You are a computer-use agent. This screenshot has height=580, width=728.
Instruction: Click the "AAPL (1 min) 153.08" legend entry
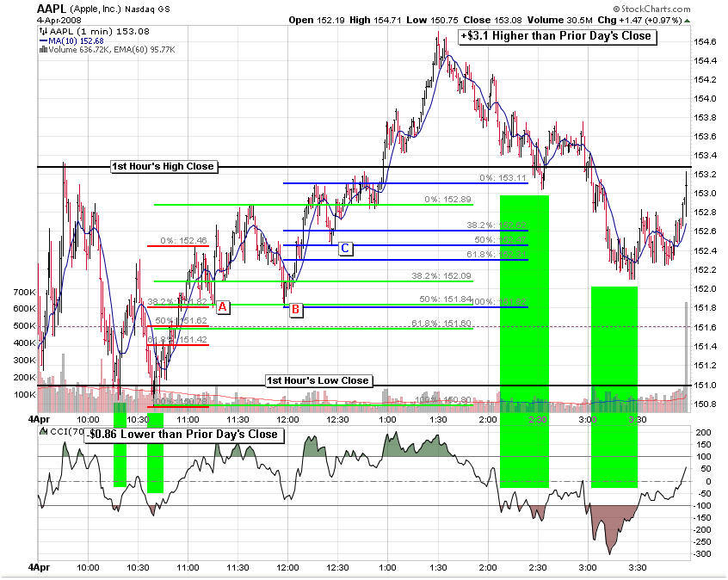coord(99,32)
